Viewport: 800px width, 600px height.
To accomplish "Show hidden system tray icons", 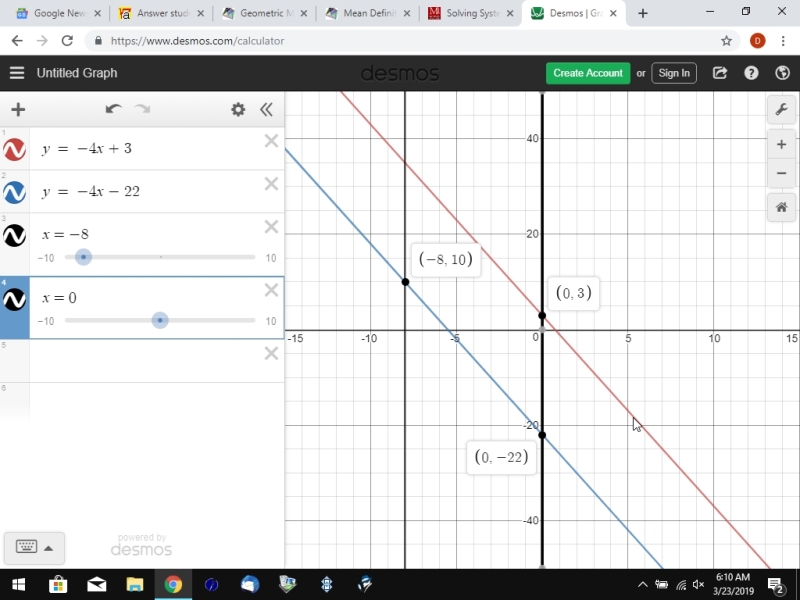I will point(642,585).
